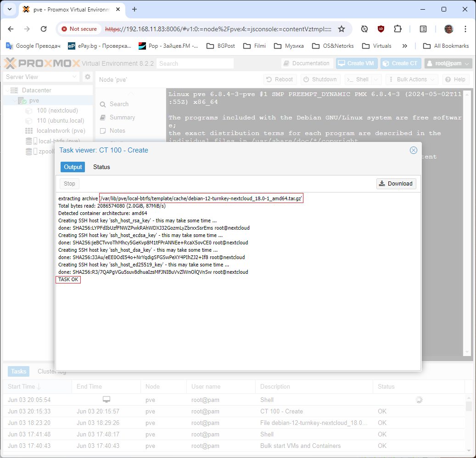Select container 110 (ubuntu.local)
This screenshot has width=476, height=458.
pos(61,120)
